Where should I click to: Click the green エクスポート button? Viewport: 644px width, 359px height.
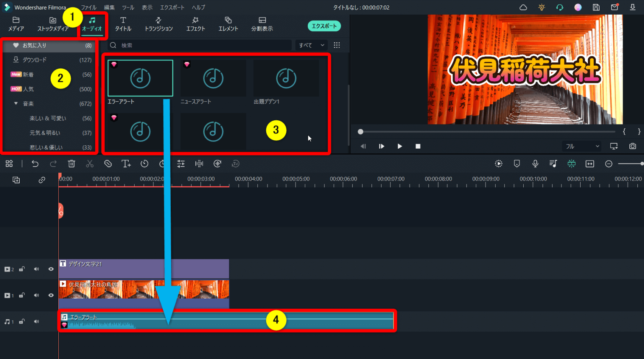(x=324, y=26)
